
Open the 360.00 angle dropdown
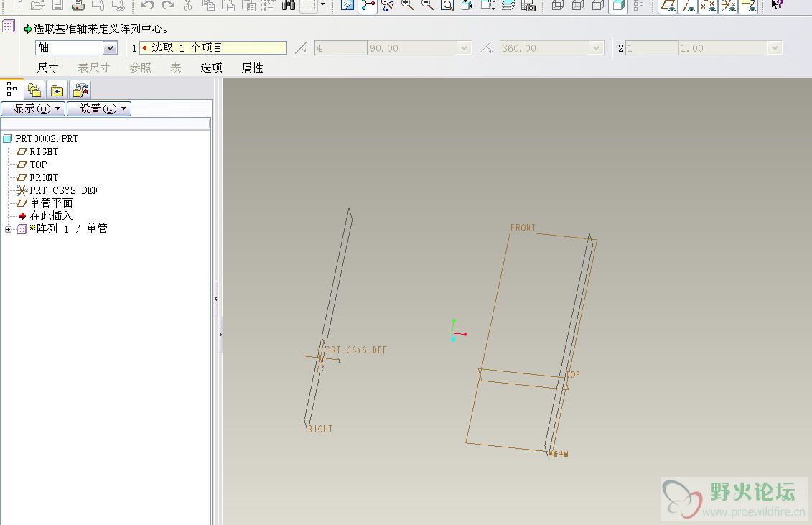pyautogui.click(x=597, y=48)
